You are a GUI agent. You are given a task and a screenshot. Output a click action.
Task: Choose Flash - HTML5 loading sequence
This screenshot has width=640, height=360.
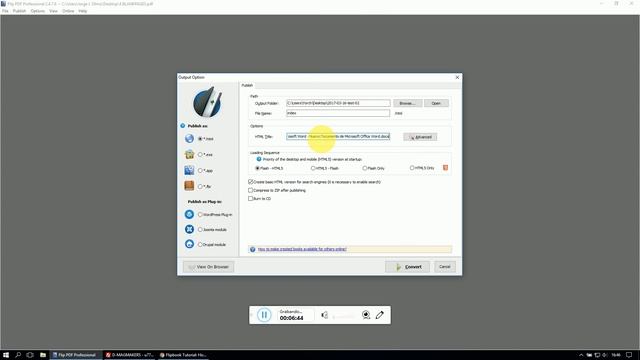pyautogui.click(x=257, y=168)
